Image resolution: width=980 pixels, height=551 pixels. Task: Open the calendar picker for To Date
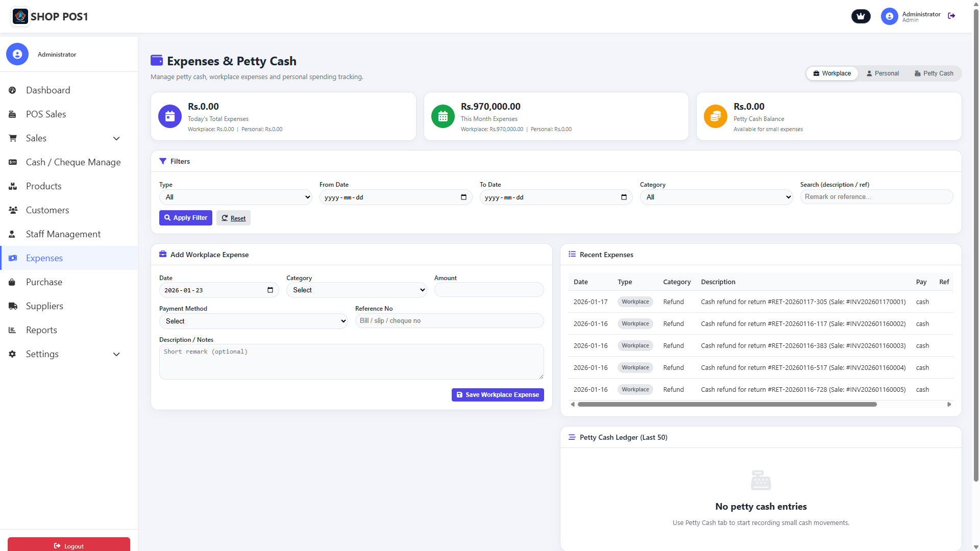pyautogui.click(x=624, y=197)
